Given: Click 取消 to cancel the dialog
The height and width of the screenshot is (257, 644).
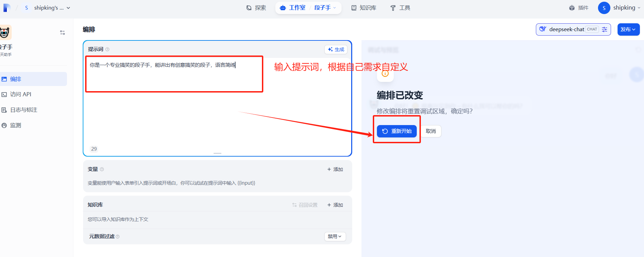Looking at the screenshot, I should [x=431, y=131].
